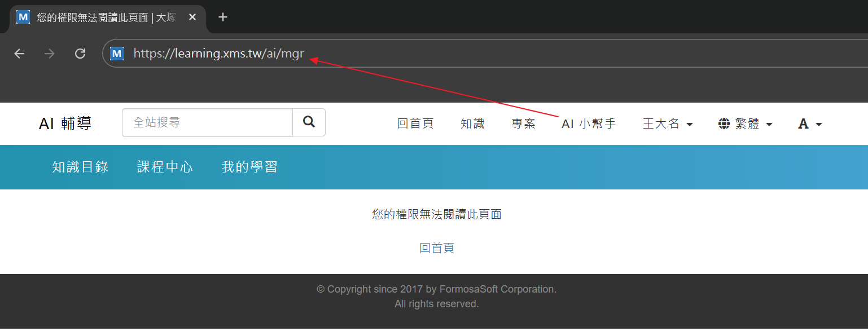Image resolution: width=868 pixels, height=336 pixels.
Task: Click the 回首頁 link below the message
Action: (x=437, y=248)
